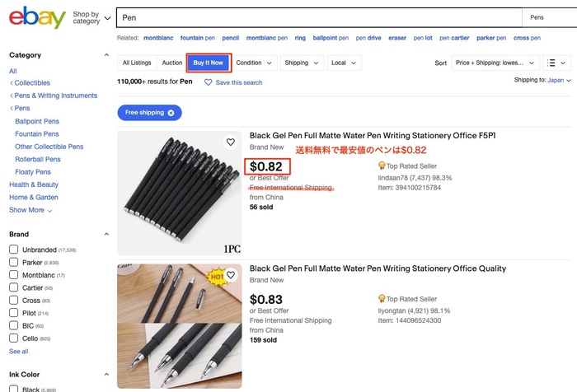Viewport: 577px width, 392px height.
Task: Select the All Listings tab
Action: pos(137,63)
